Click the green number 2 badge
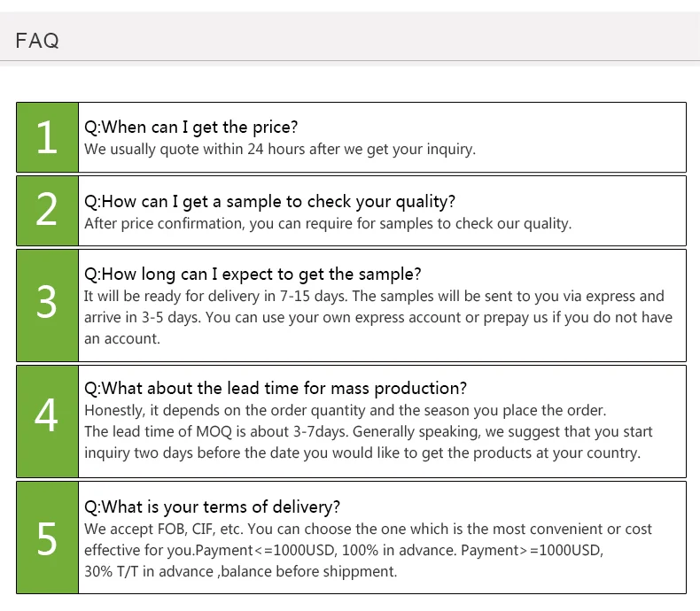The width and height of the screenshot is (700, 611). point(47,211)
